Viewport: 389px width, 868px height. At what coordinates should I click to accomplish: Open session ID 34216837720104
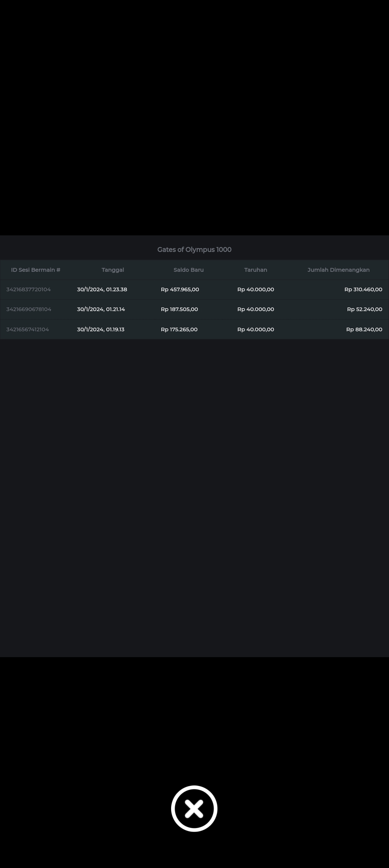[28, 289]
